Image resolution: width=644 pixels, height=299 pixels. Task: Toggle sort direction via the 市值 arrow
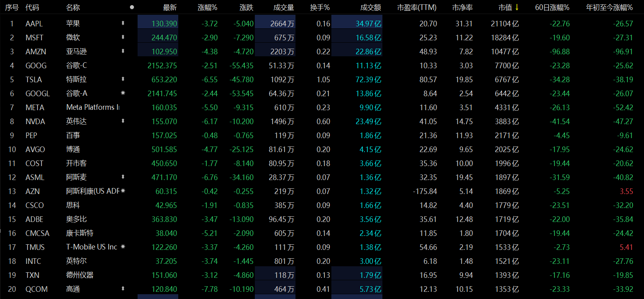[517, 7]
